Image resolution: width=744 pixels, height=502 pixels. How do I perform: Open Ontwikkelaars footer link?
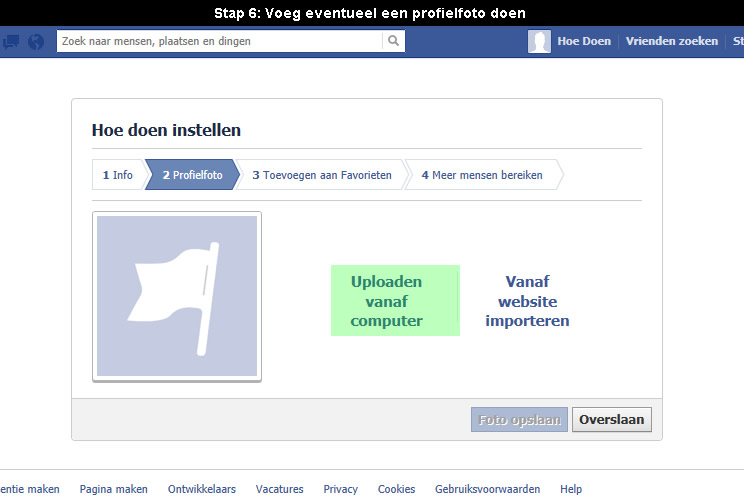pyautogui.click(x=202, y=489)
